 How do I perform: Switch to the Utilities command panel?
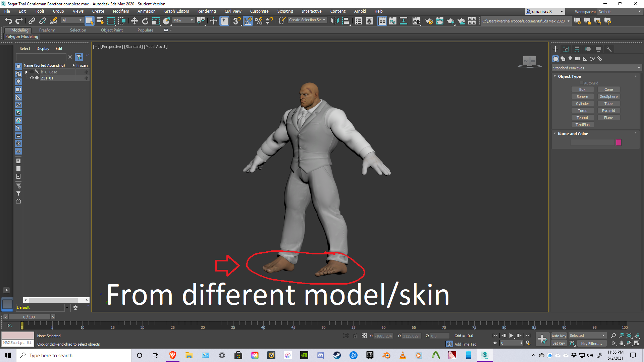point(609,49)
